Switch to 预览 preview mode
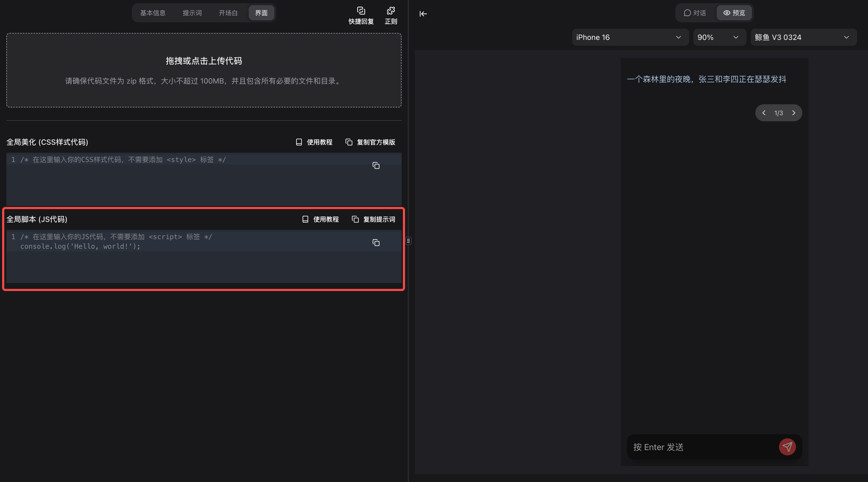This screenshot has width=868, height=482. [734, 13]
